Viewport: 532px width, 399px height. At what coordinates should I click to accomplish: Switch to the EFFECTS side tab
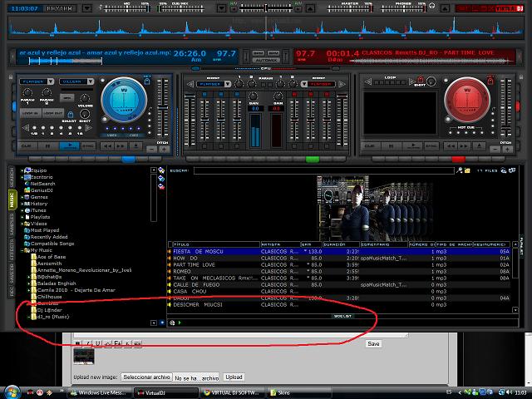click(12, 250)
